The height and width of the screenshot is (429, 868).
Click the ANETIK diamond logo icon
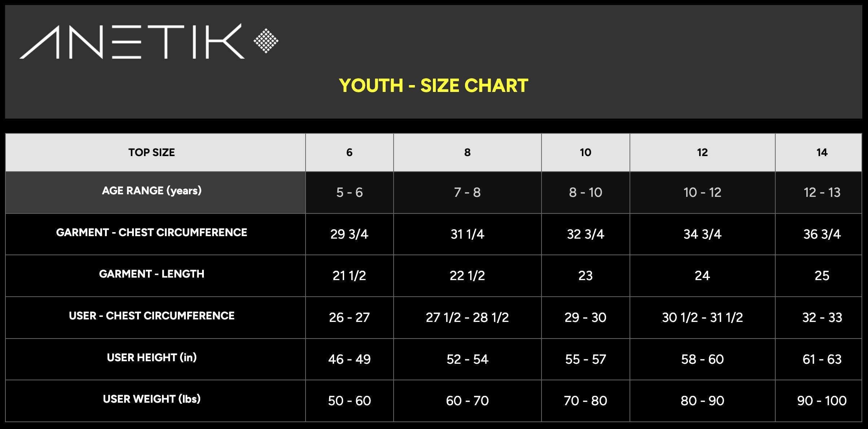pyautogui.click(x=266, y=41)
